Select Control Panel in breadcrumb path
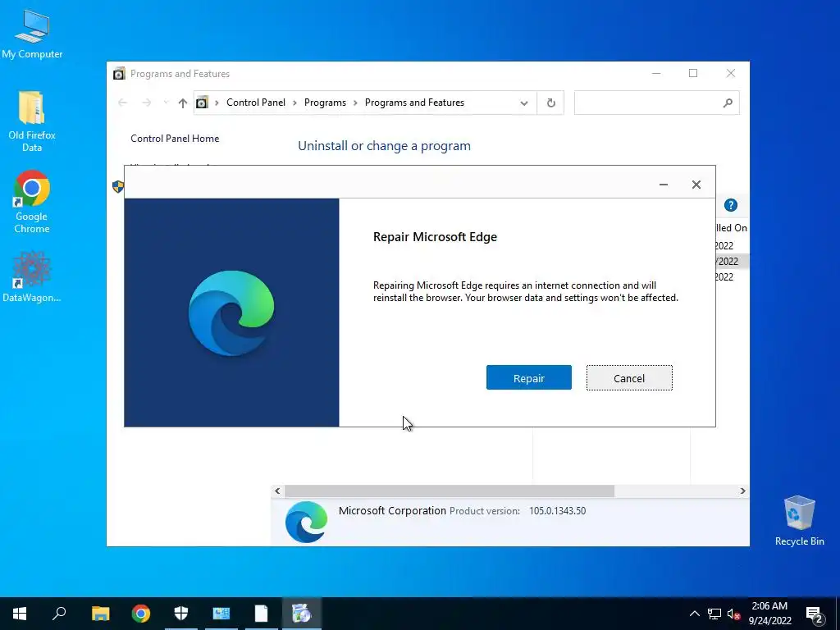 [256, 103]
